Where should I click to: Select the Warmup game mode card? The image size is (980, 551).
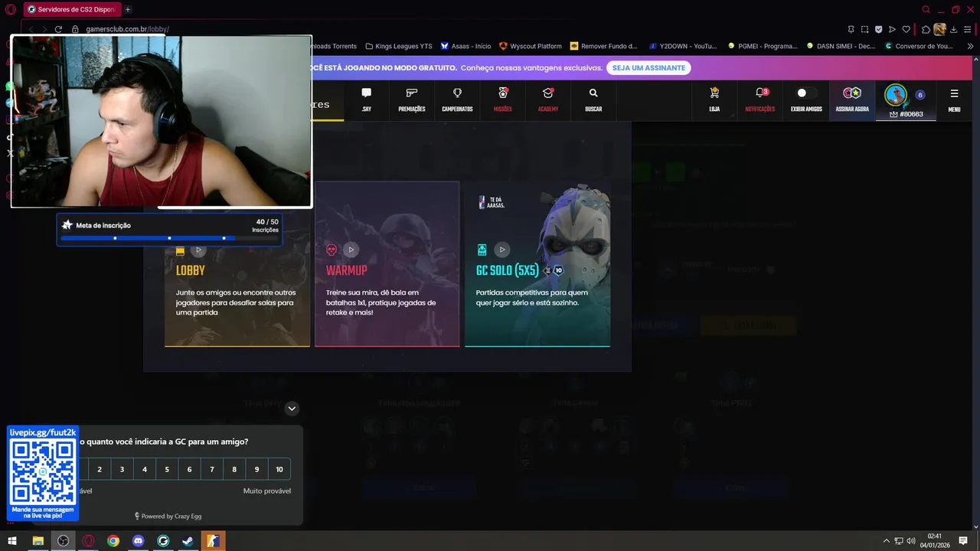point(387,264)
